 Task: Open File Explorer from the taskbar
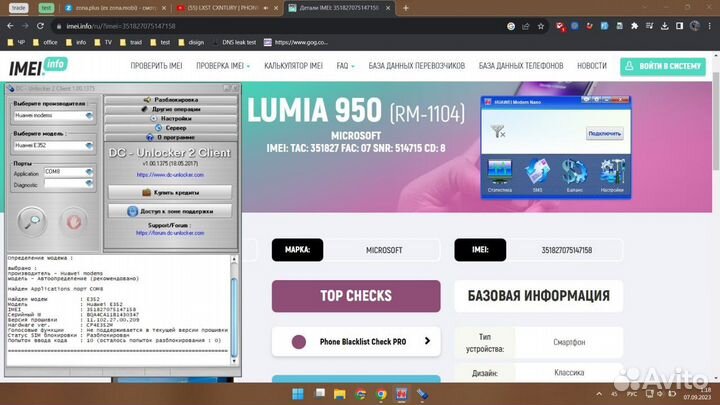[340, 394]
